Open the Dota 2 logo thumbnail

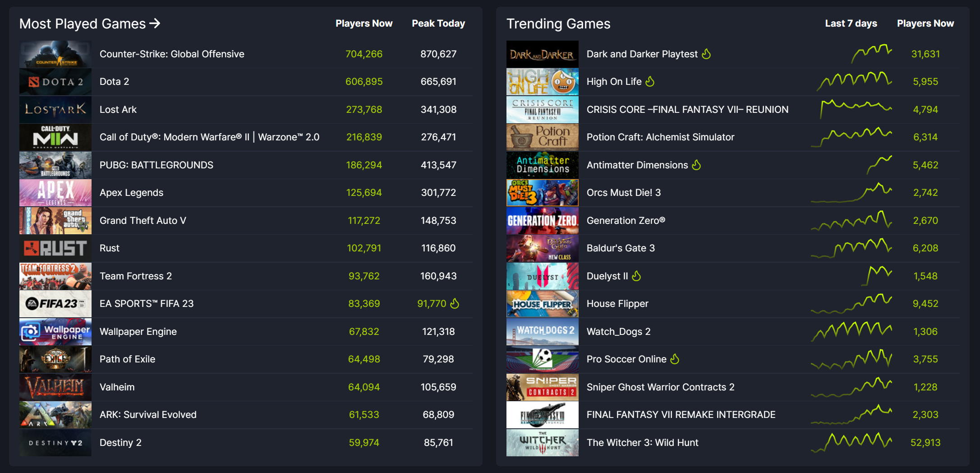pos(55,82)
